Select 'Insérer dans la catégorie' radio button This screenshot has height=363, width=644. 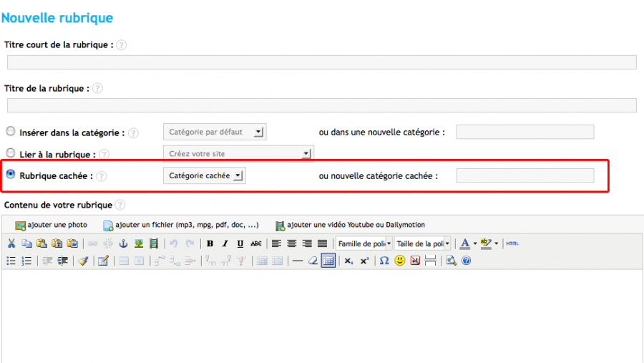click(11, 131)
